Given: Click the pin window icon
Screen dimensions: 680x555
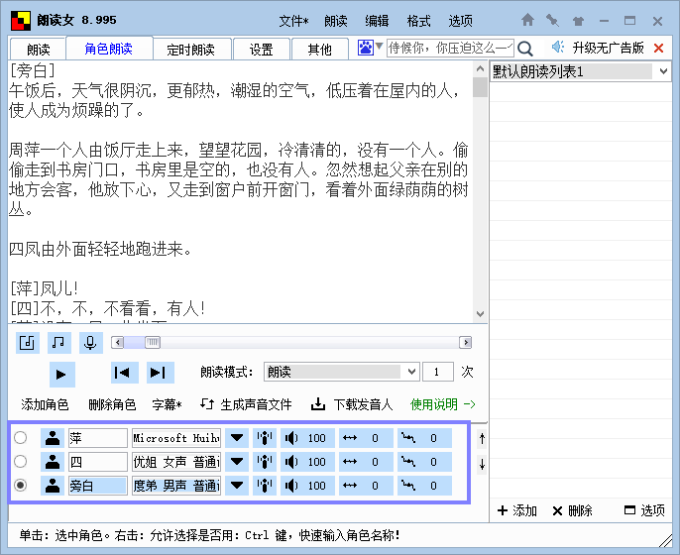Looking at the screenshot, I should click(552, 20).
